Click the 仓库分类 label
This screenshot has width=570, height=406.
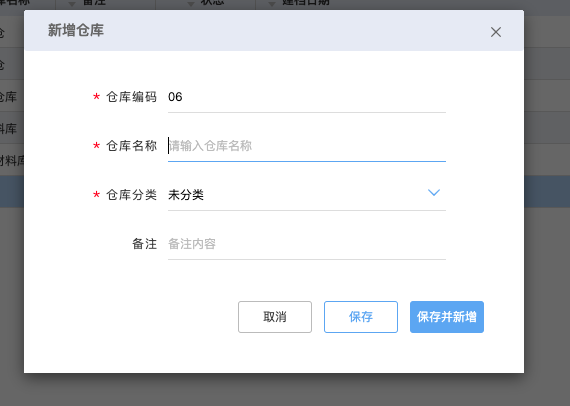pos(131,195)
